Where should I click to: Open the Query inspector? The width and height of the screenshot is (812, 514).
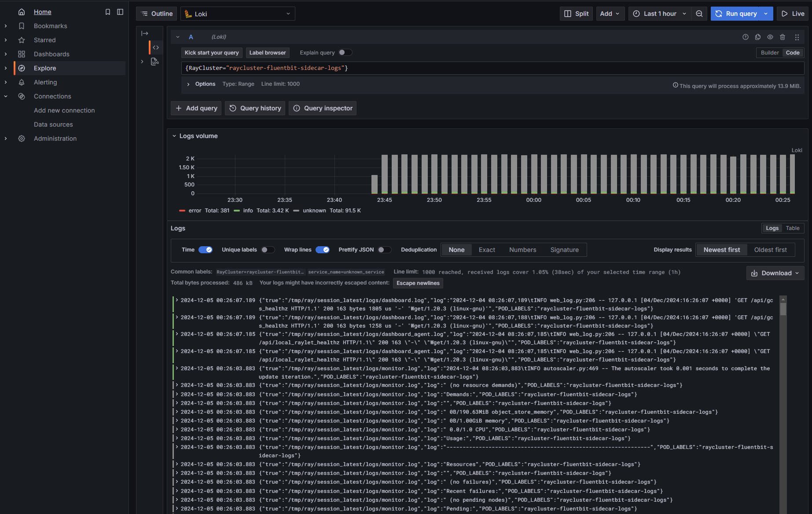pyautogui.click(x=323, y=108)
